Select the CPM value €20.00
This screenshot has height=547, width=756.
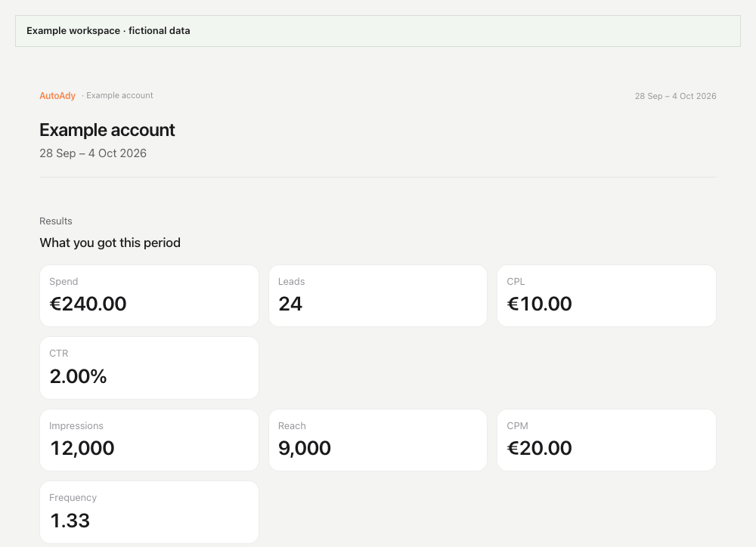[x=539, y=448]
